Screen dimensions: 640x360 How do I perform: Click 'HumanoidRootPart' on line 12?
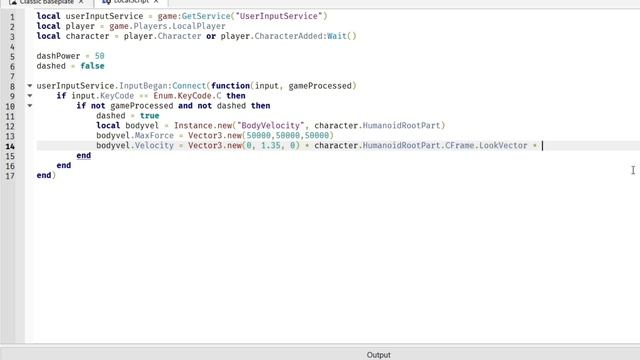[402, 125]
